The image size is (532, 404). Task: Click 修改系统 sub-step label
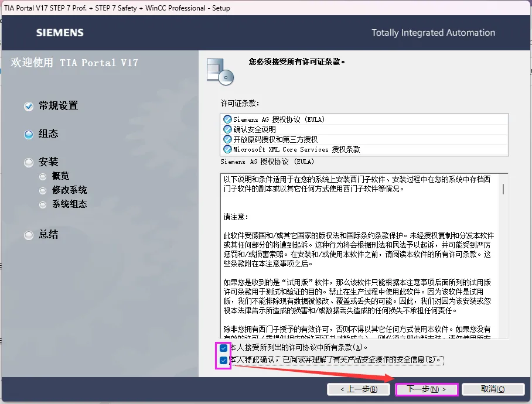click(70, 190)
